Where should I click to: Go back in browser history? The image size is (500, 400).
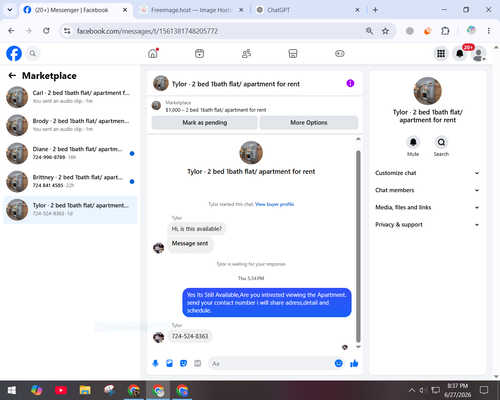click(11, 31)
